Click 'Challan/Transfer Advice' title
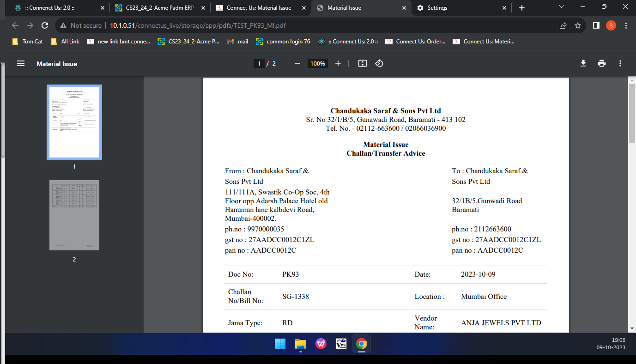636x364 pixels. click(x=386, y=153)
